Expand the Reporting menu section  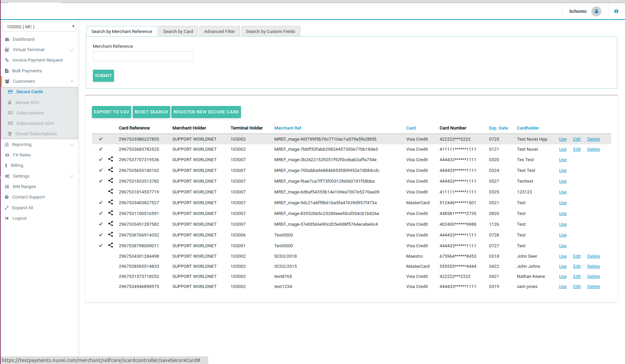71,145
